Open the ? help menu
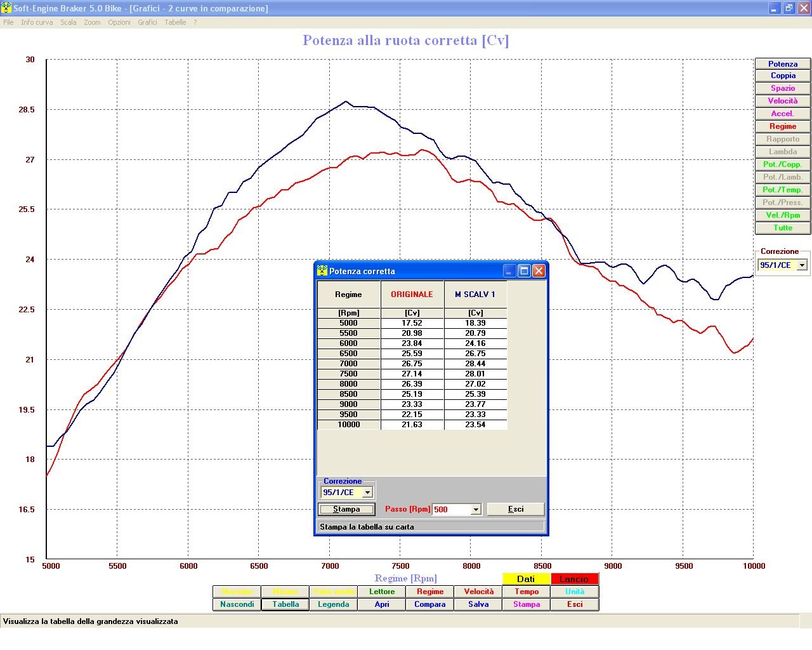The width and height of the screenshot is (812, 650). (x=195, y=22)
